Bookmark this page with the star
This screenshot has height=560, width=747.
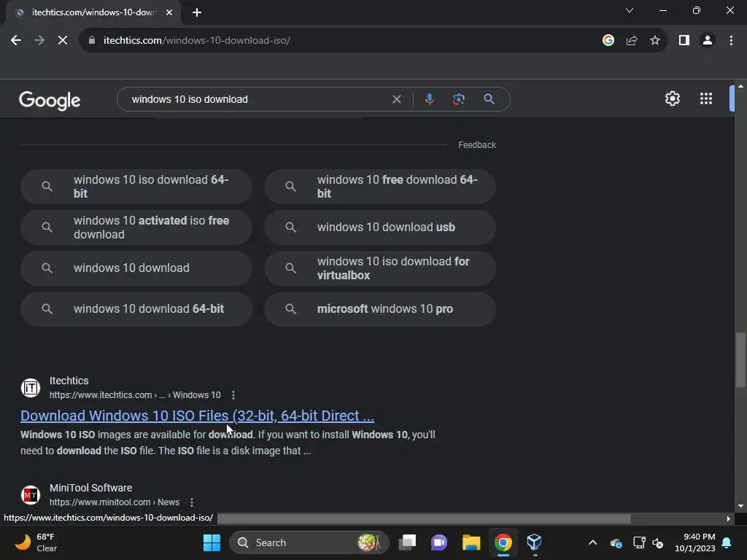(x=655, y=41)
